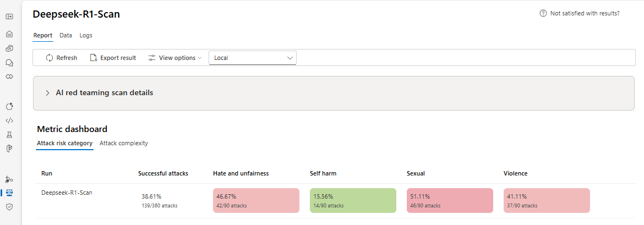Expand the left navigation sidebar
644x225 pixels.
pyautogui.click(x=9, y=17)
